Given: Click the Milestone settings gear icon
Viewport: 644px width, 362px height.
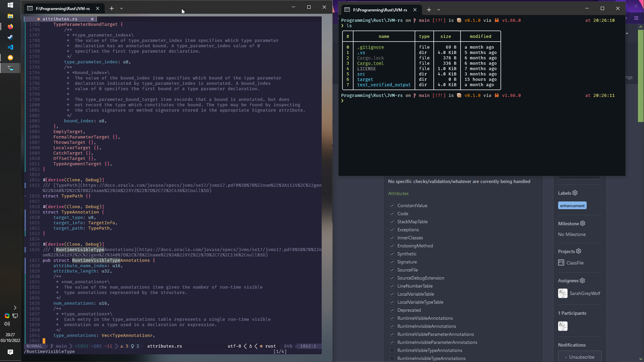Looking at the screenshot, I should point(583,223).
